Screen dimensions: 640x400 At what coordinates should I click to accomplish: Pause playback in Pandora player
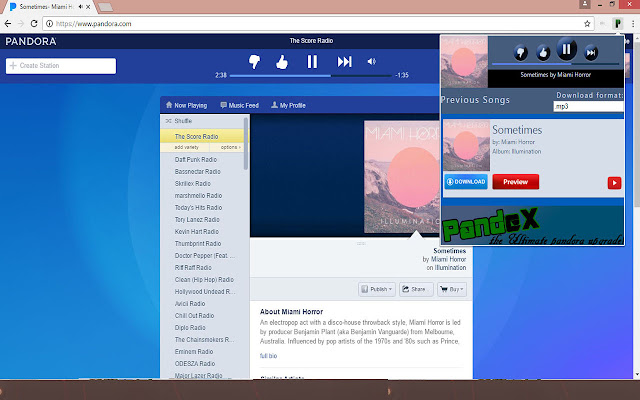(312, 62)
